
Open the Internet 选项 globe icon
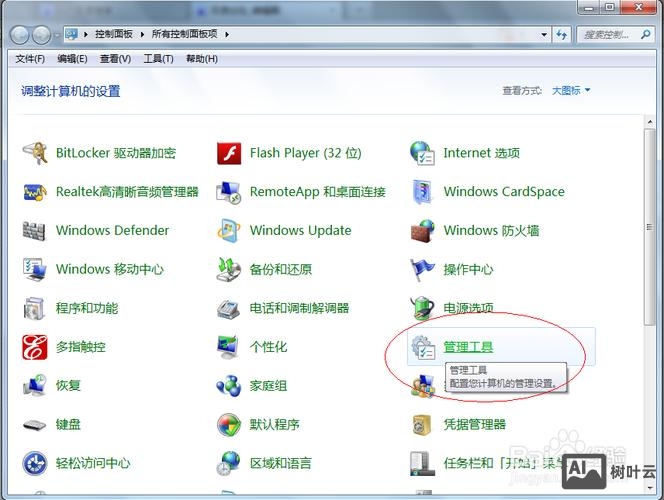coord(422,153)
